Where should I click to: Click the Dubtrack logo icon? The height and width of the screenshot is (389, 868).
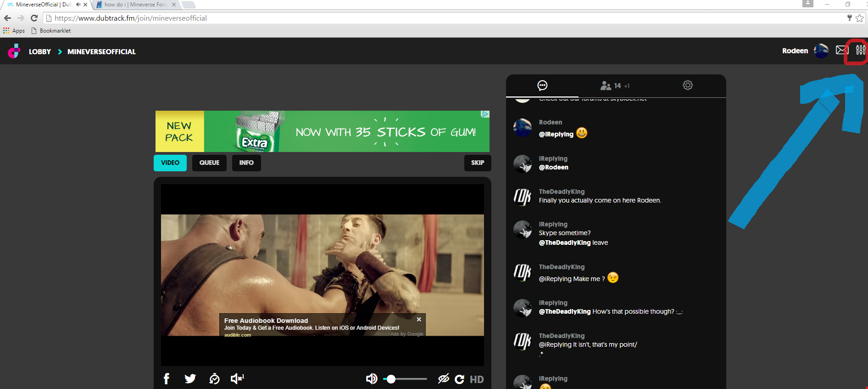pyautogui.click(x=14, y=51)
